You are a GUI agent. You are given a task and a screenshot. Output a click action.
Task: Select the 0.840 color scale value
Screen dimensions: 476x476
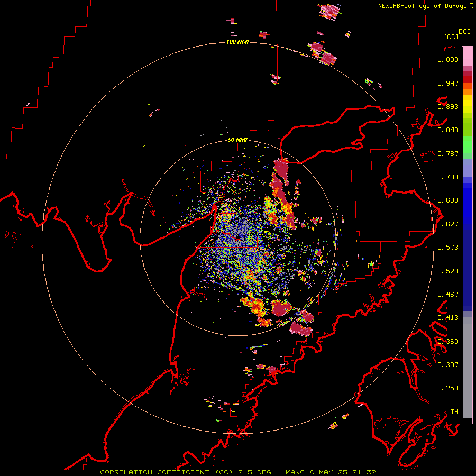pos(448,130)
